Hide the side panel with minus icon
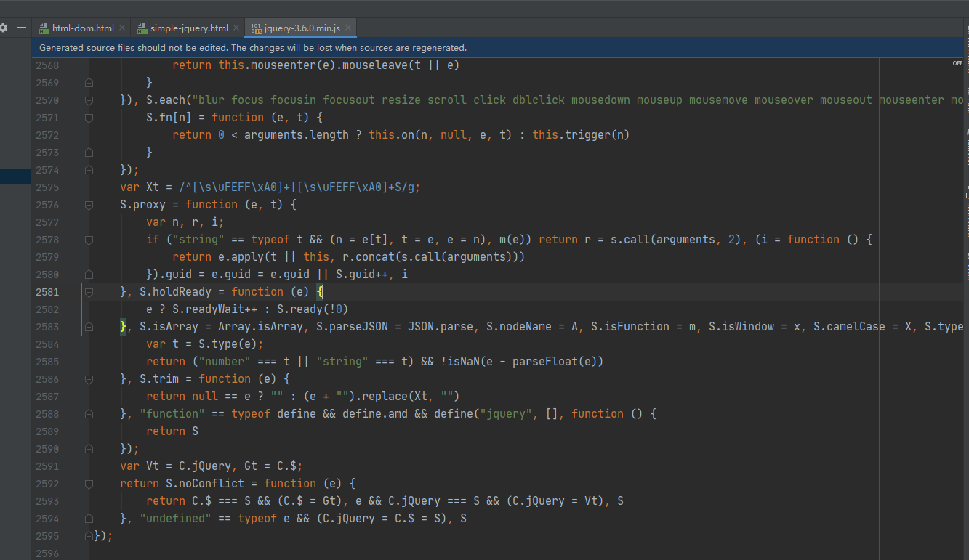The image size is (969, 560). pos(22,28)
